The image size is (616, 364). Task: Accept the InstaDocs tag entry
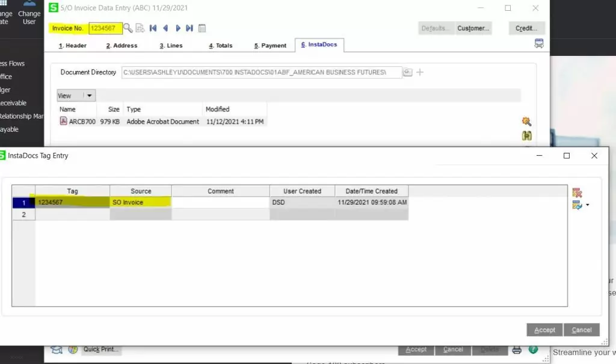[544, 330]
